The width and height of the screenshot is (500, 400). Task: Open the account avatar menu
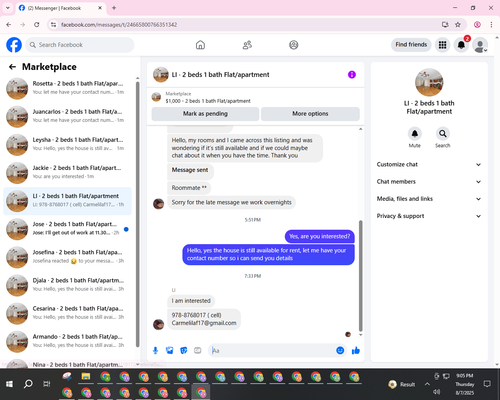tap(480, 45)
